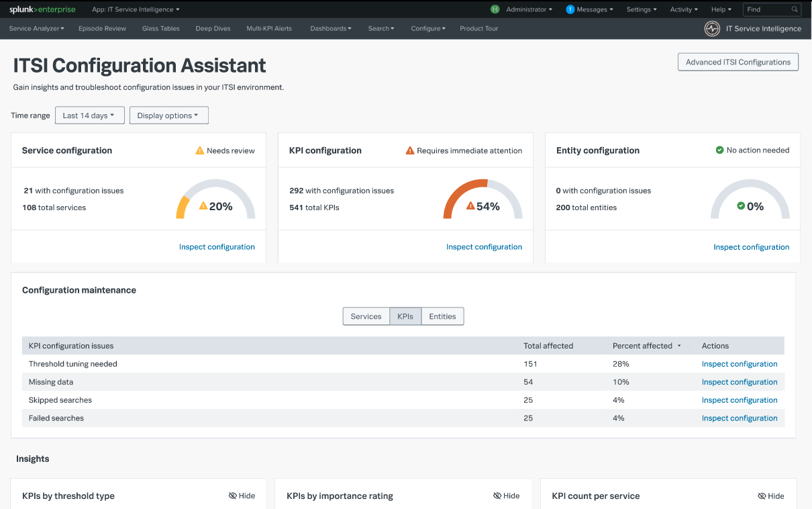The height and width of the screenshot is (509, 812).
Task: Expand the Dashboards navigation dropdown
Action: (x=330, y=28)
